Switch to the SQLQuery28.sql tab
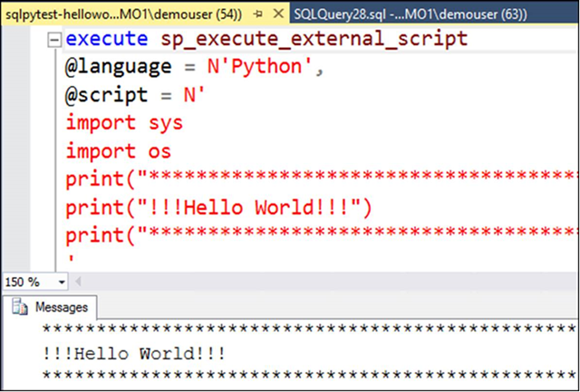This screenshot has width=580, height=392. pyautogui.click(x=426, y=12)
